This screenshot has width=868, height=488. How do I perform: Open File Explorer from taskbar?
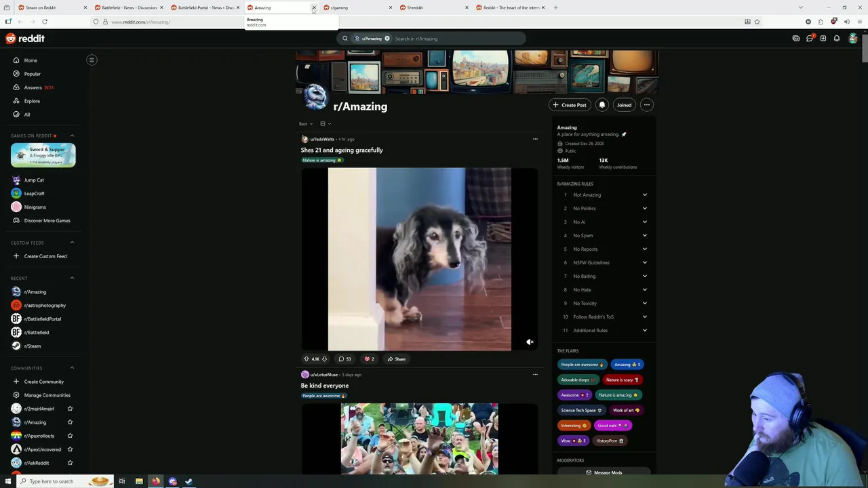pyautogui.click(x=139, y=481)
